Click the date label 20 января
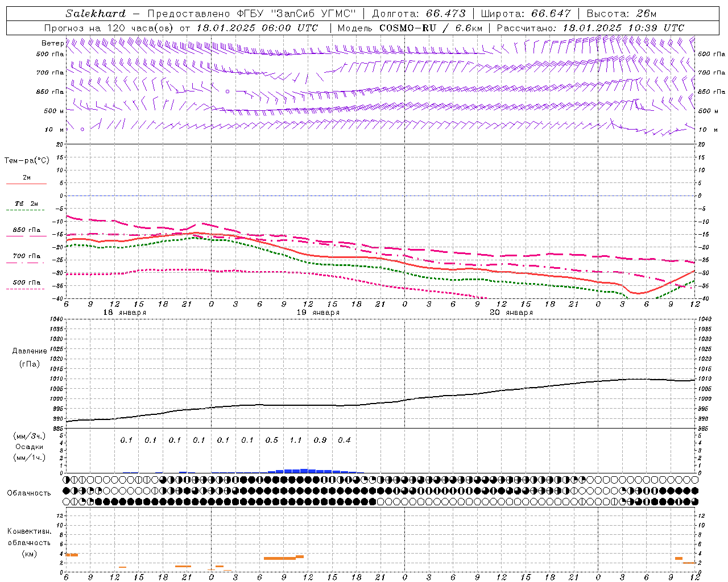Image resolution: width=728 pixels, height=582 pixels. click(511, 313)
